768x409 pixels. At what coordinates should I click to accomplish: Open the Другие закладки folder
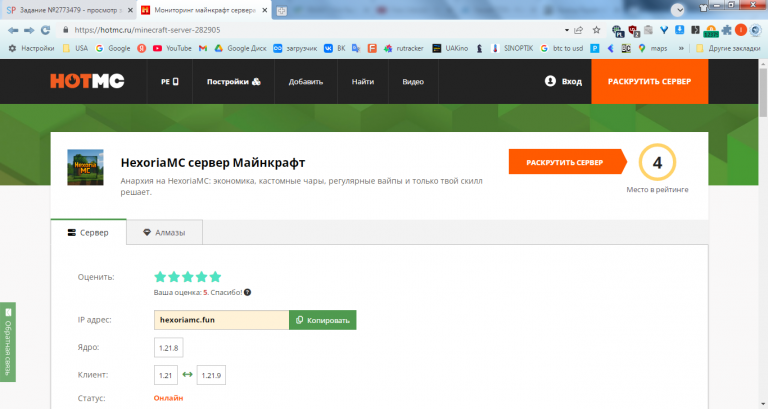point(728,48)
